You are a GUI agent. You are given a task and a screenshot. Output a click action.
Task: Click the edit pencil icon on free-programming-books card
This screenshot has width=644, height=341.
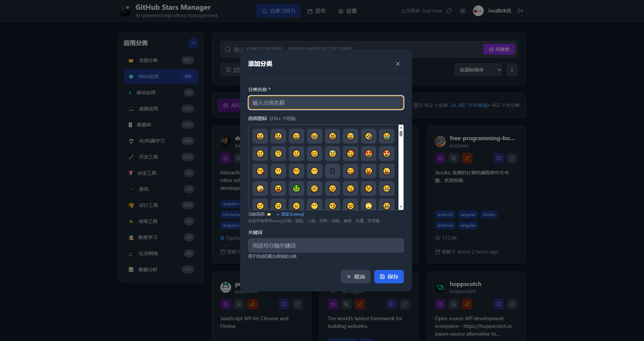coord(467,158)
